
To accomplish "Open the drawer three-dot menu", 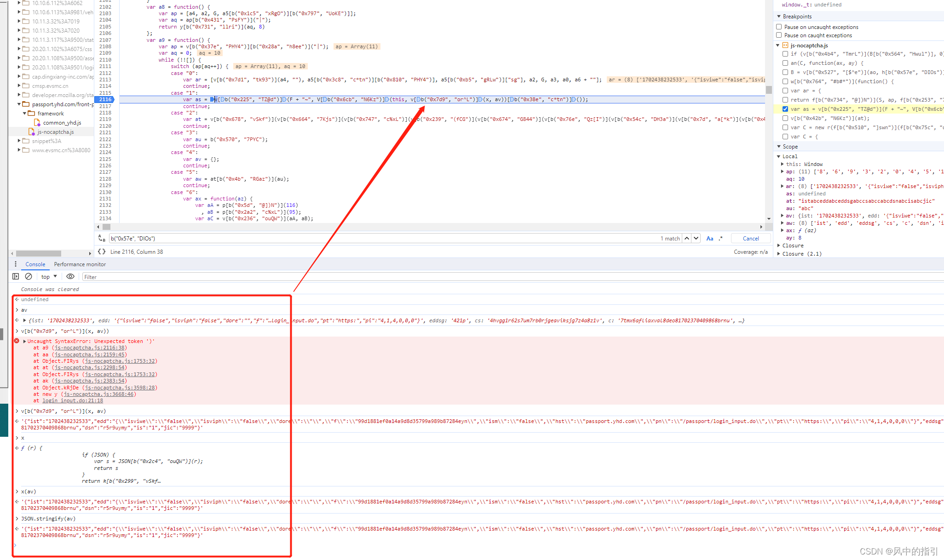I will click(x=16, y=264).
